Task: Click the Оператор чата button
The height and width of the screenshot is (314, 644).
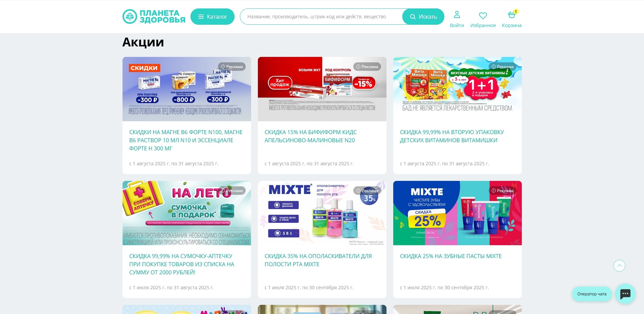Action: point(592,294)
